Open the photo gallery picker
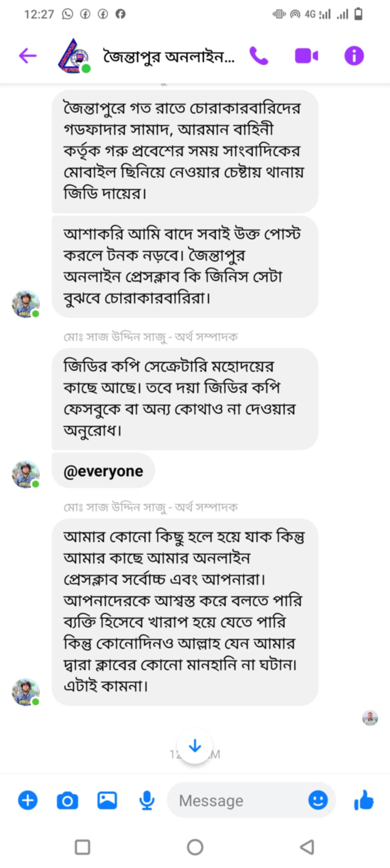 [107, 800]
